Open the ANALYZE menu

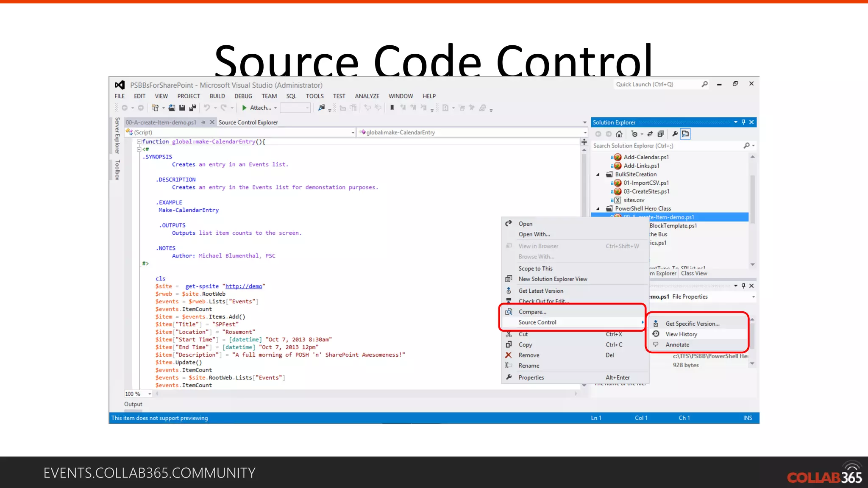[x=367, y=96]
